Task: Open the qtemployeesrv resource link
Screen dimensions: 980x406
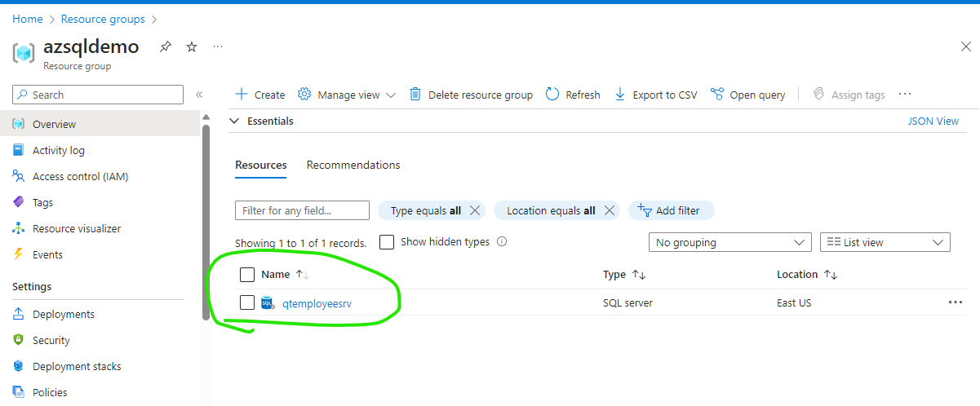Action: 317,303
